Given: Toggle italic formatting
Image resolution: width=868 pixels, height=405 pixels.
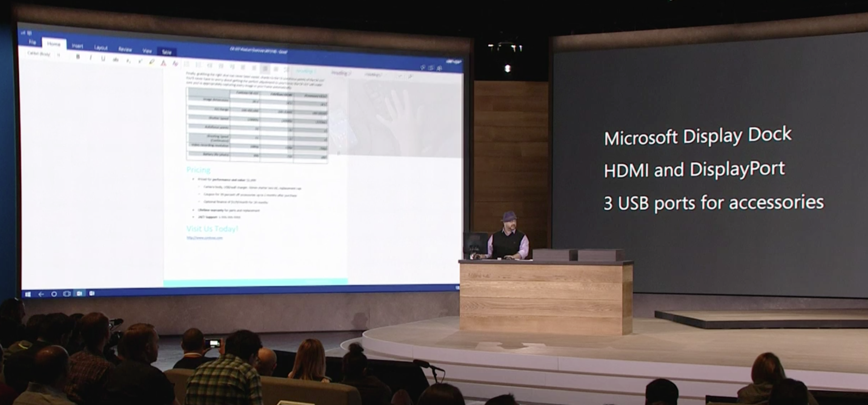Looking at the screenshot, I should 90,58.
